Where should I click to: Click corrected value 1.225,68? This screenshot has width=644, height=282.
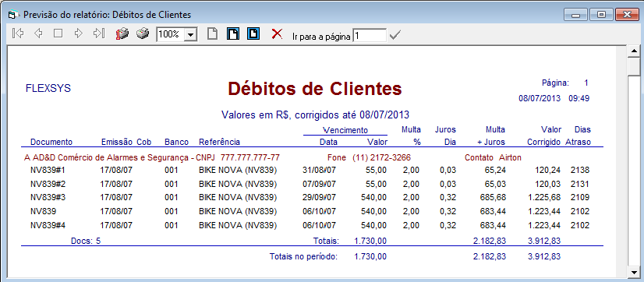tap(544, 197)
